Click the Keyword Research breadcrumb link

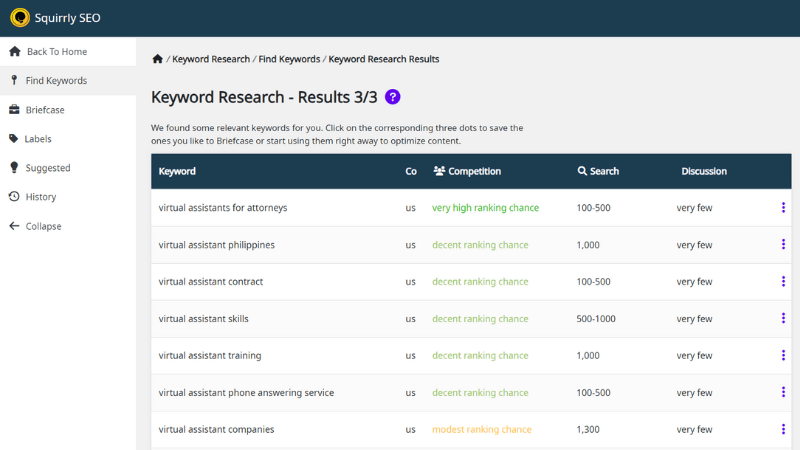click(211, 59)
